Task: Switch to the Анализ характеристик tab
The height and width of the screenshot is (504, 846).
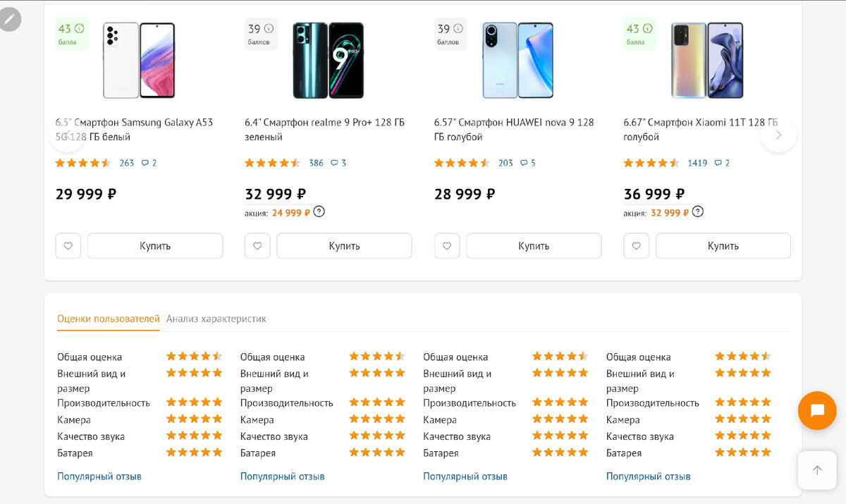Action: (x=216, y=319)
